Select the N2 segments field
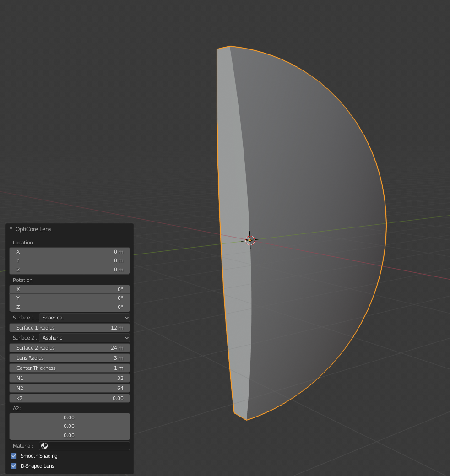 70,388
